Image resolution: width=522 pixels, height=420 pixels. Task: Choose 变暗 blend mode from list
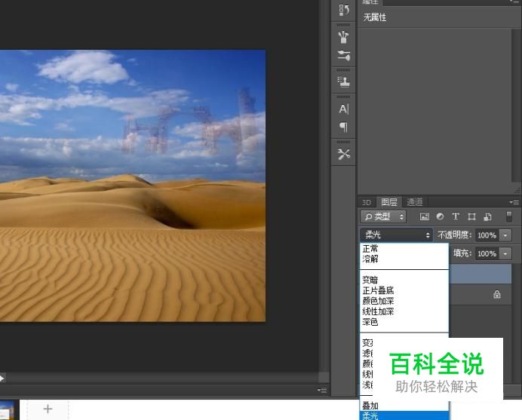pos(404,280)
